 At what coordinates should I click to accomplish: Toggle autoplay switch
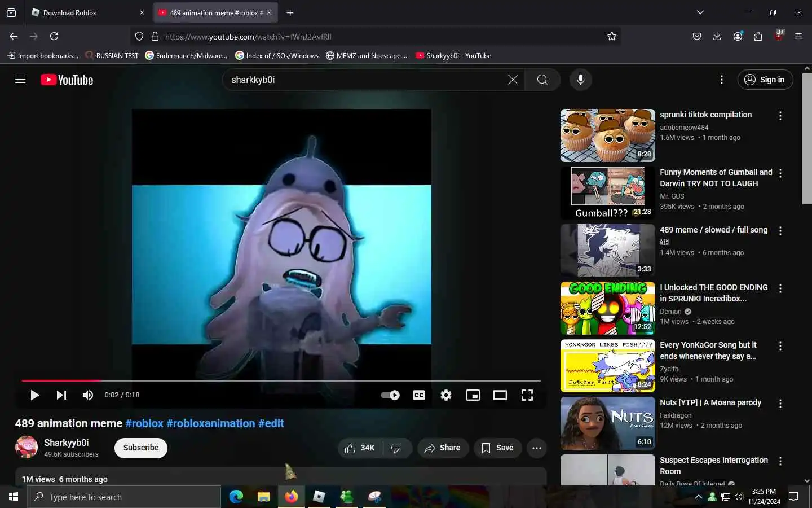click(390, 395)
